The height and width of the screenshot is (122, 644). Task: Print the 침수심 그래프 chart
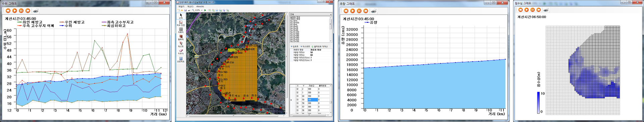pos(546,10)
